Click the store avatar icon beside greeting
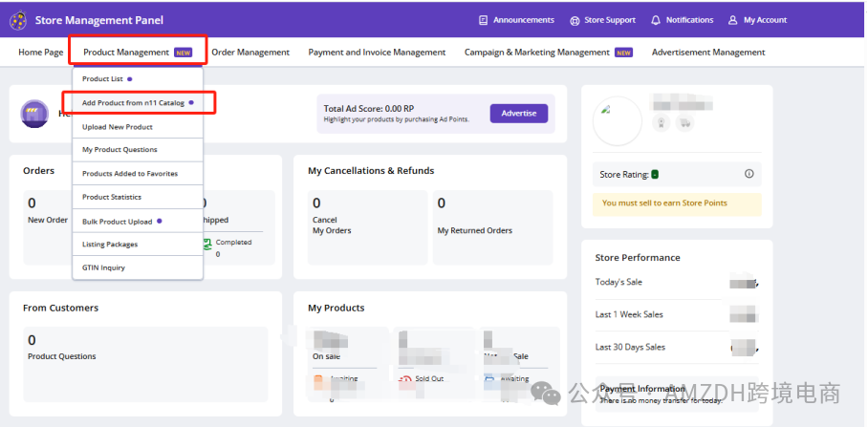This screenshot has width=868, height=427. click(x=34, y=114)
